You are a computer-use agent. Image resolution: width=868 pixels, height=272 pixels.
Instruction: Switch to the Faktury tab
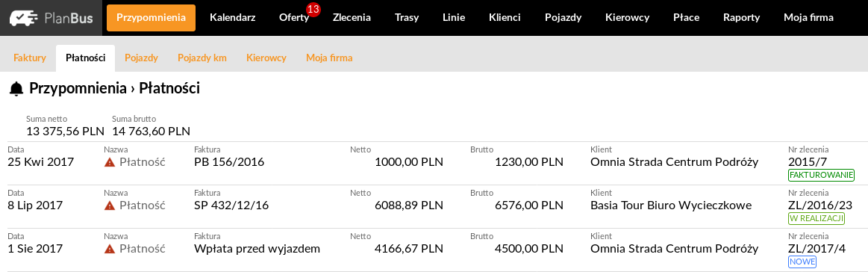pos(29,58)
